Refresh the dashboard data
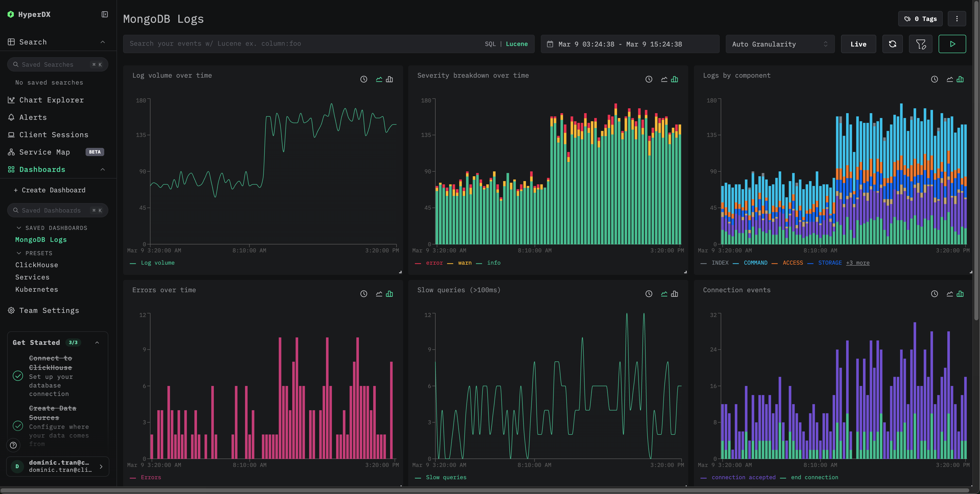 pyautogui.click(x=893, y=44)
